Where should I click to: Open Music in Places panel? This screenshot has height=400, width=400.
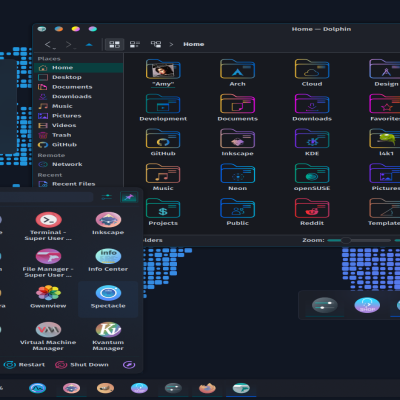[79, 106]
